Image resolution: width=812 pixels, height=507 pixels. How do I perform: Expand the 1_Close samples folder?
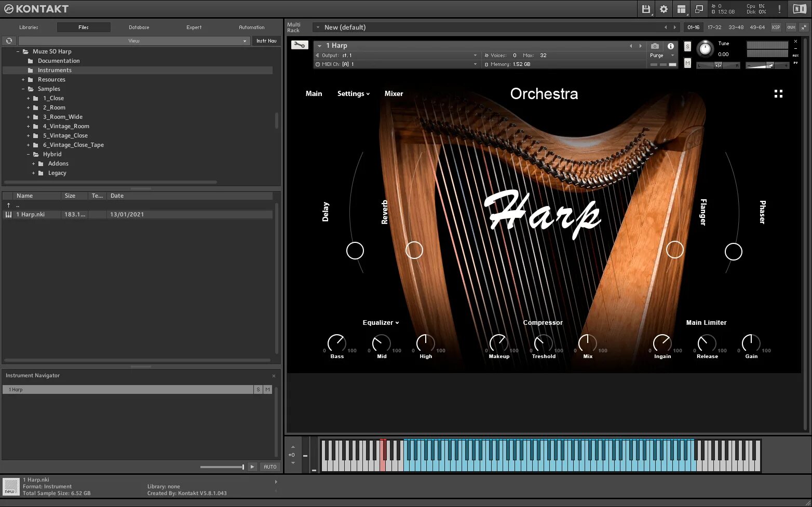28,98
